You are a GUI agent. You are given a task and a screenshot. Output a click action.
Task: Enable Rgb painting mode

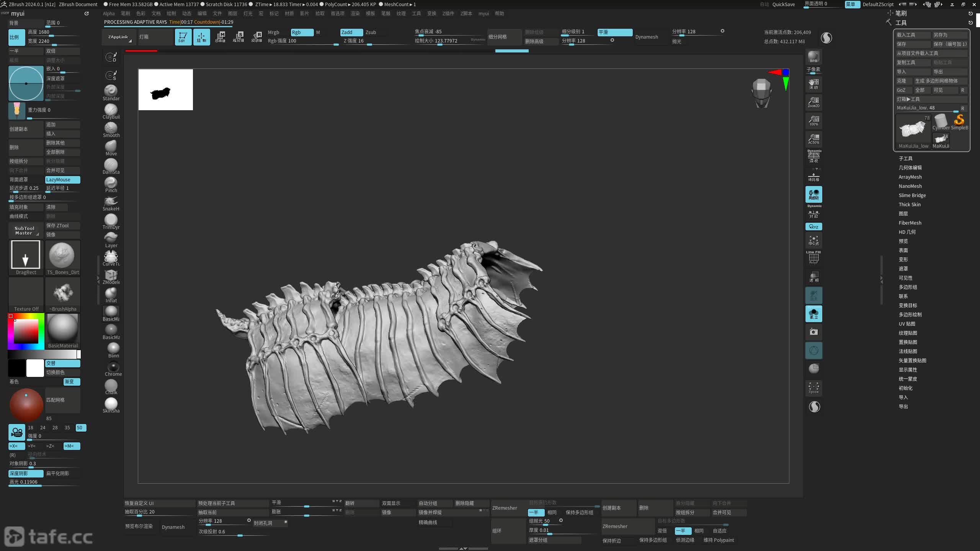(x=302, y=32)
